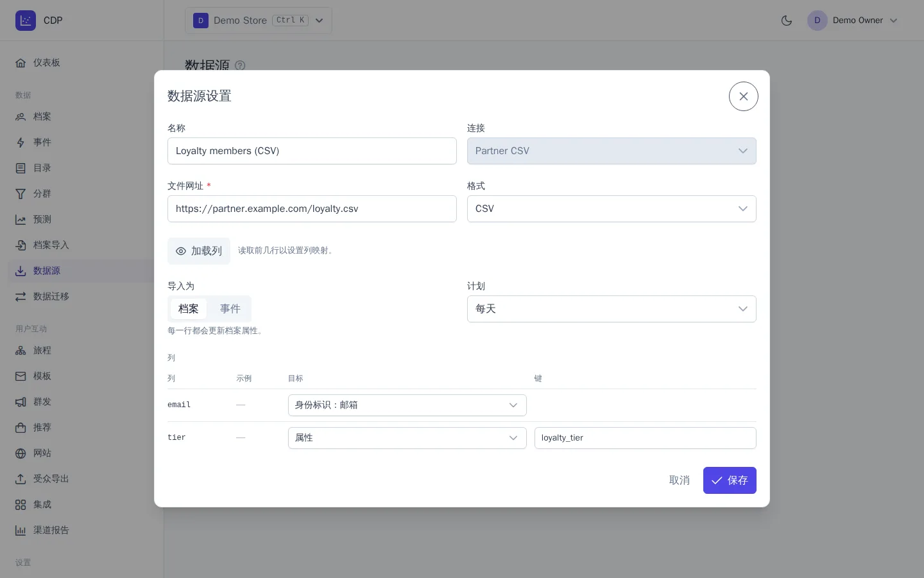Open 事件 events in sidebar
Screen dimensions: 924x578
click(x=81, y=143)
